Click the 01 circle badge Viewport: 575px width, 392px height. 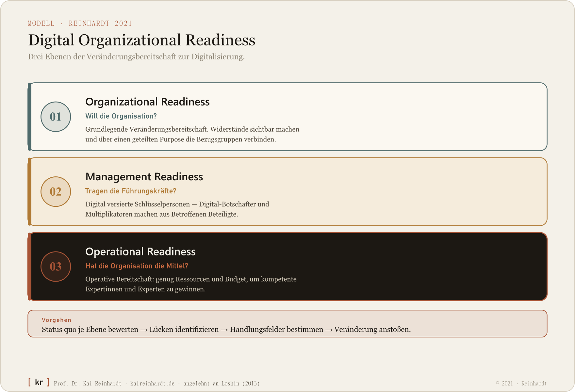(x=56, y=117)
